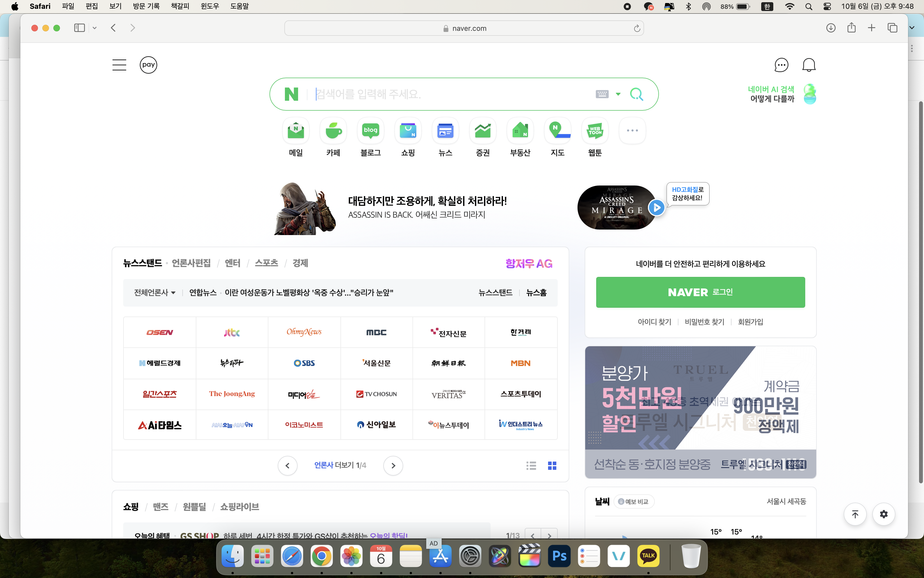Open the 부동산 (Real Estate) shortcut icon
The height and width of the screenshot is (578, 924).
tap(520, 131)
